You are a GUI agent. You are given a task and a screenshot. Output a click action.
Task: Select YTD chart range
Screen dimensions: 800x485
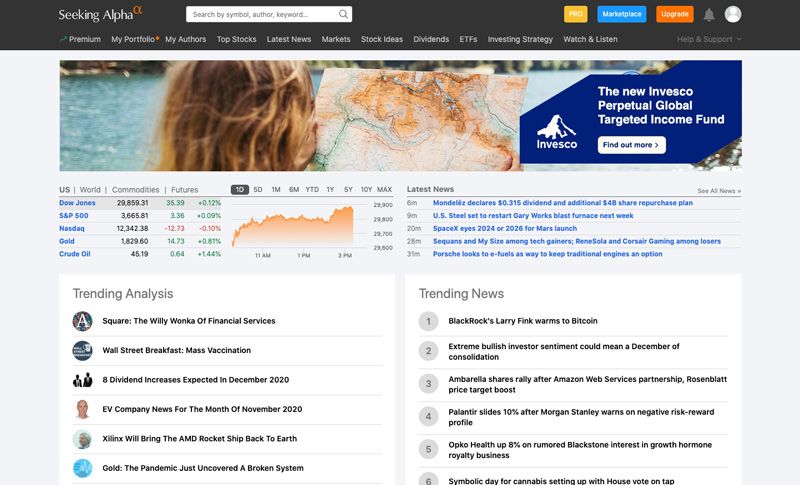[312, 190]
